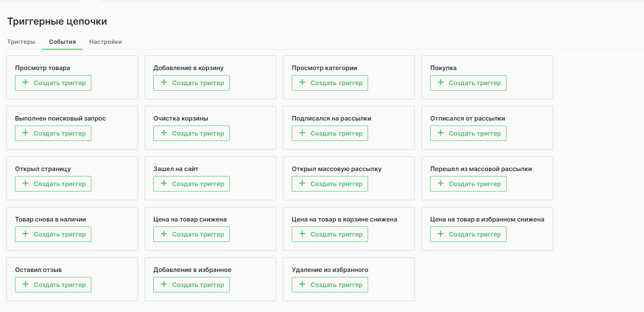Create trigger for Просмотр категории
644x312 pixels.
click(330, 83)
